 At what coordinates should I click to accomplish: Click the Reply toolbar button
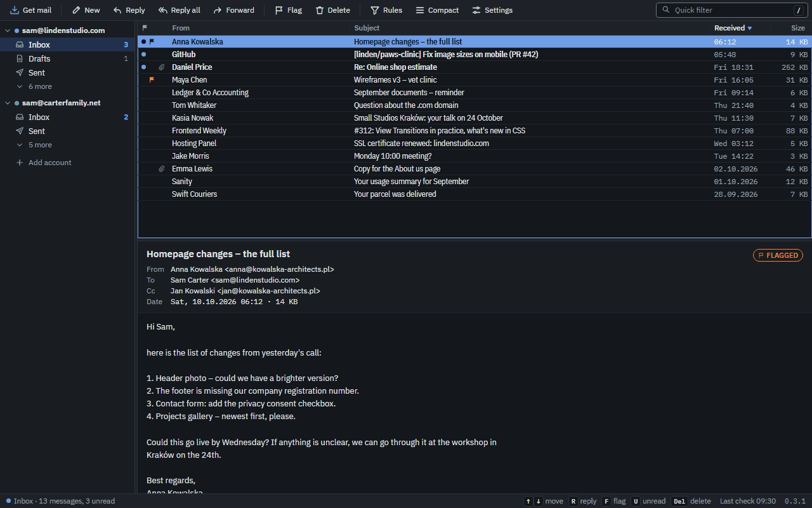pyautogui.click(x=129, y=10)
